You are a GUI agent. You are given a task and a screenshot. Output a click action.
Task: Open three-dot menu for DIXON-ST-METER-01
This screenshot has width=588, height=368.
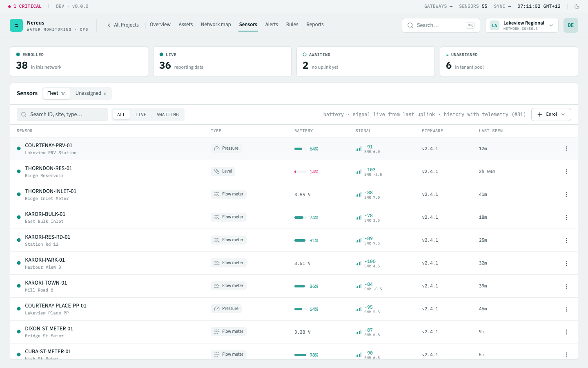tap(566, 332)
